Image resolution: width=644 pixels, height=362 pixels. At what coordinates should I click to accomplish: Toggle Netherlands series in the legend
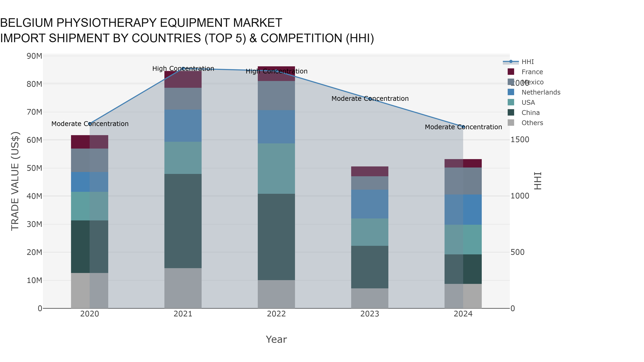541,92
